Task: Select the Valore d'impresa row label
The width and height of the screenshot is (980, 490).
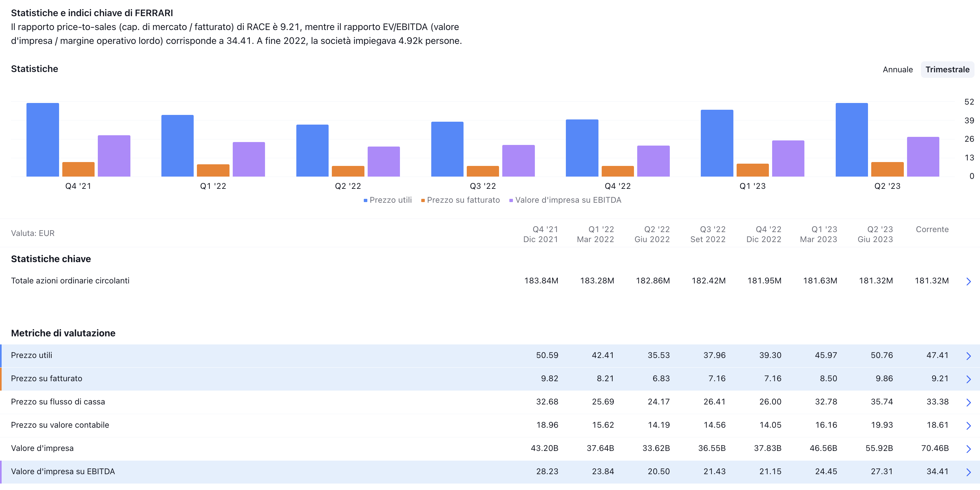Action: pos(42,448)
